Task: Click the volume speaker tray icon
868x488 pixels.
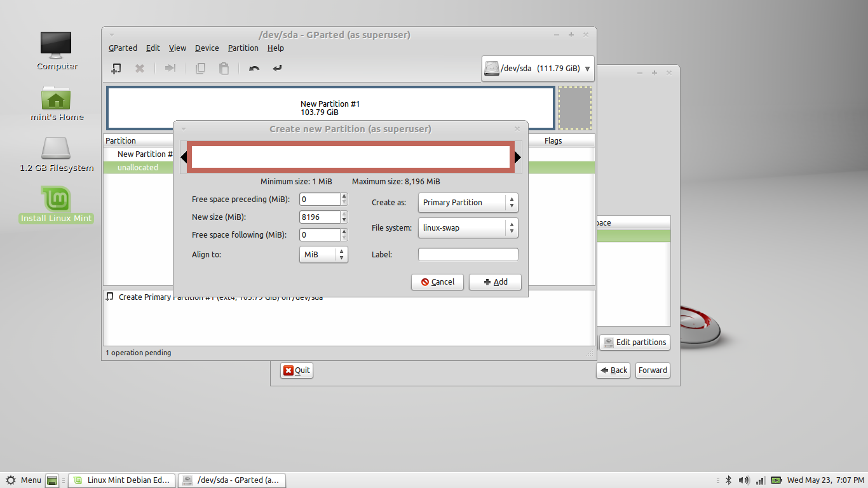Action: coord(744,480)
